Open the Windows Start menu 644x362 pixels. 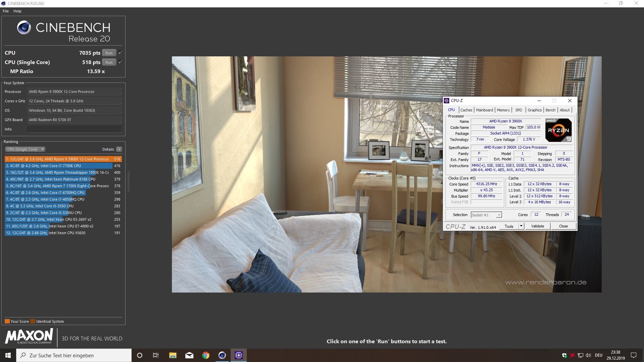8,355
